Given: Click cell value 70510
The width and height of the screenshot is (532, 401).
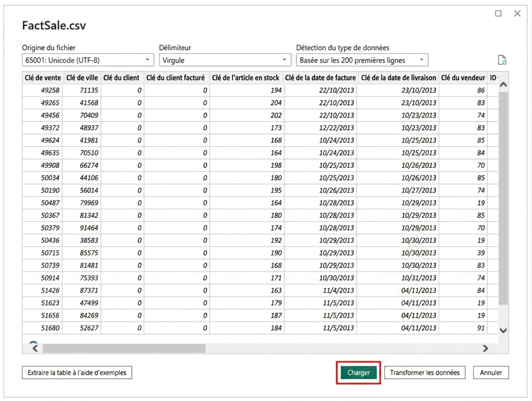Looking at the screenshot, I should click(x=89, y=153).
